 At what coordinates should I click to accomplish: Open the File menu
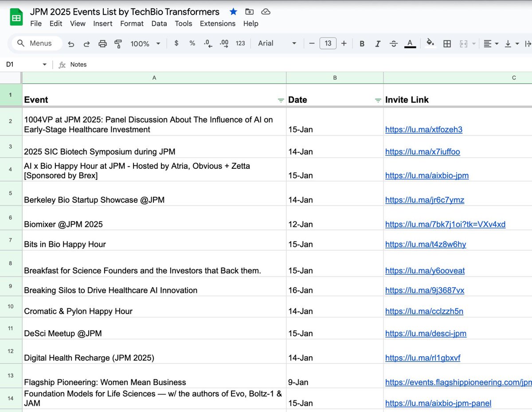(x=36, y=23)
